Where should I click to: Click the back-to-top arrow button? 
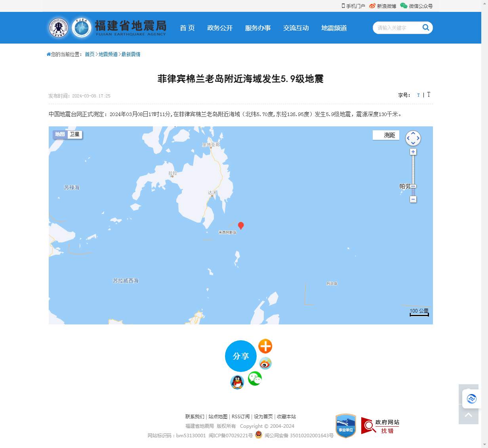pyautogui.click(x=469, y=415)
